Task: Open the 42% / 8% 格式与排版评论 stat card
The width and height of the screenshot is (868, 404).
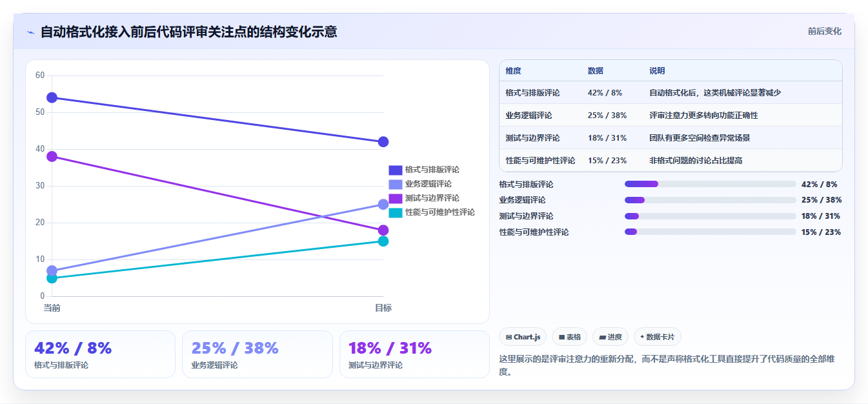Action: [x=100, y=354]
